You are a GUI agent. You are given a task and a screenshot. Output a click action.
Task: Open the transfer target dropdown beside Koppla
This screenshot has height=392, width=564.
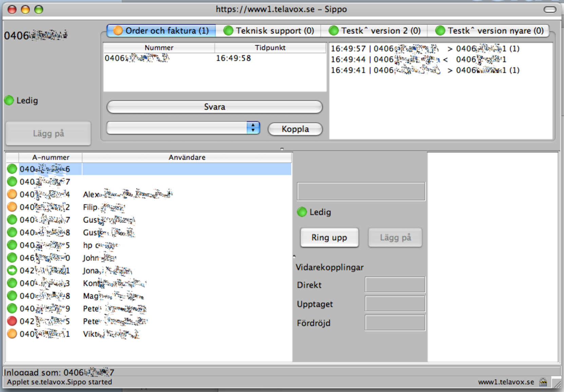[183, 128]
